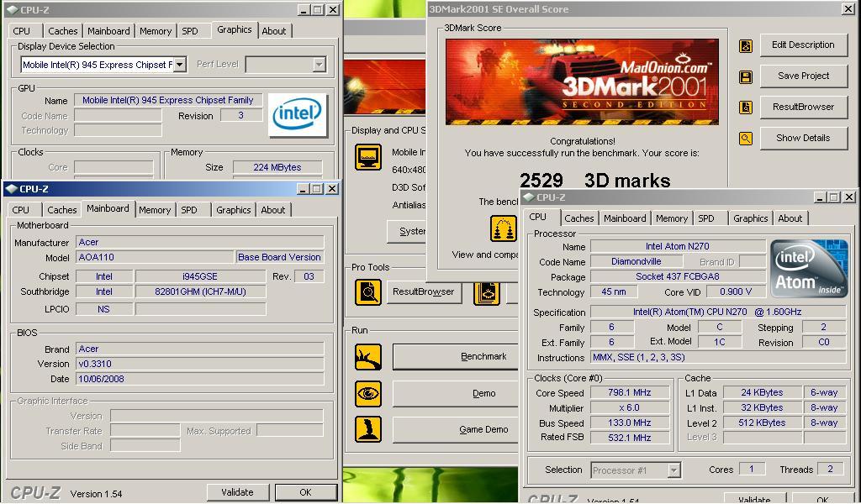Click the second Pro Tools yellow icon
Viewport: 861px width, 504px height.
click(487, 292)
